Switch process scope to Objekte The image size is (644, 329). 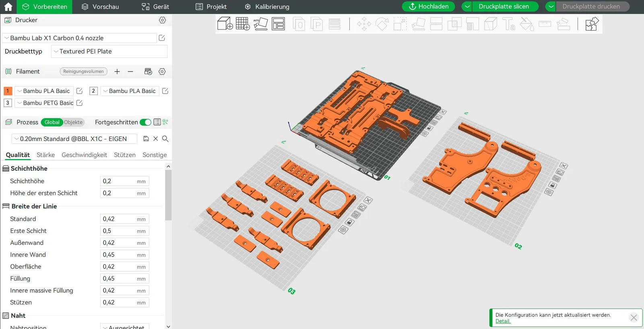tap(73, 122)
